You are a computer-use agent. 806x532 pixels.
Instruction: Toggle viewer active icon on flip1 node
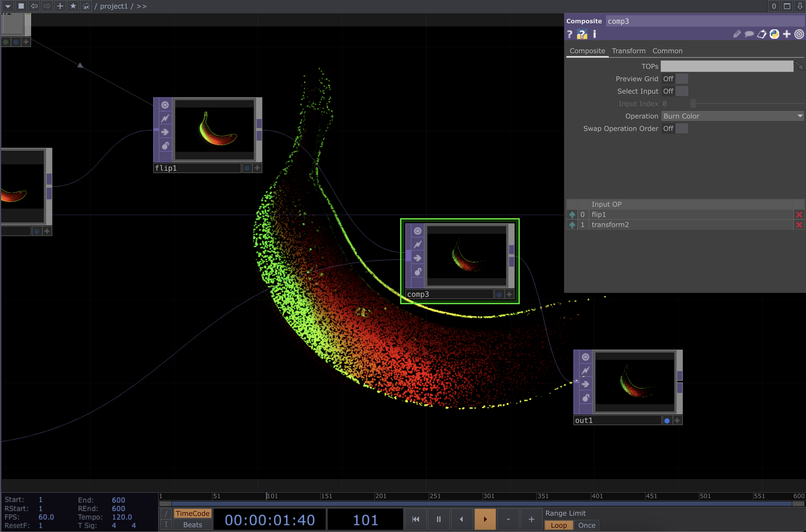tap(165, 105)
